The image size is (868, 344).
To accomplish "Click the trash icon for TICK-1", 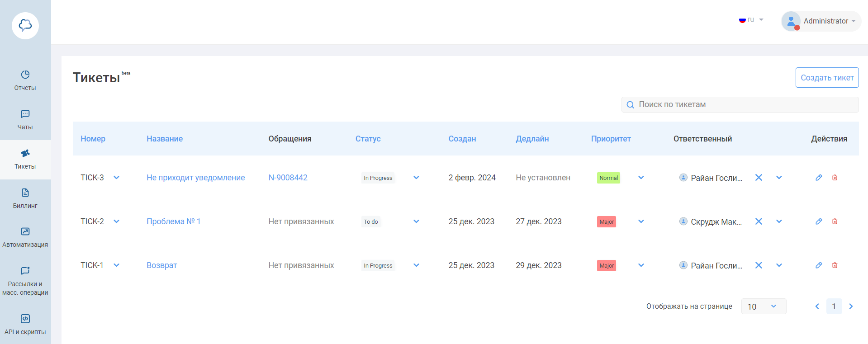I will 835,265.
